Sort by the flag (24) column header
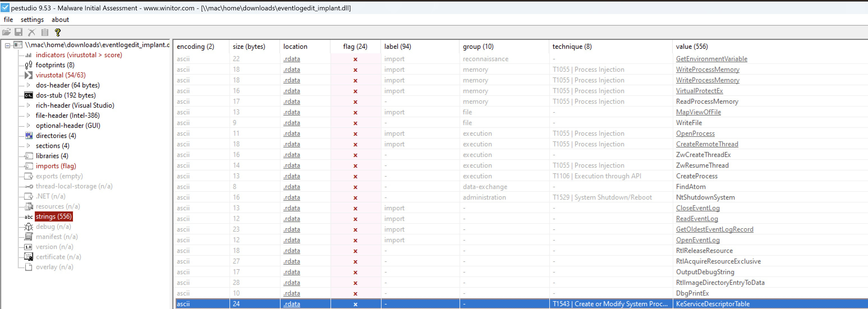 click(x=355, y=47)
